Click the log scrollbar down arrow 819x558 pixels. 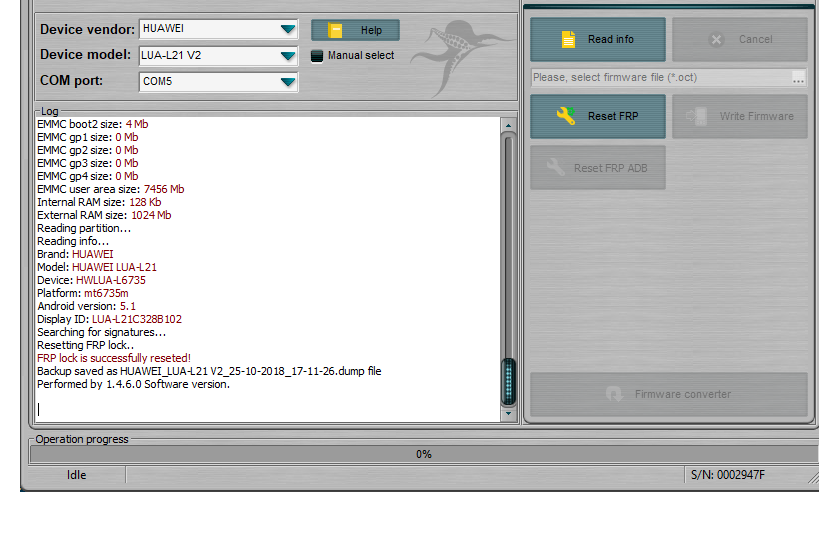[x=508, y=413]
